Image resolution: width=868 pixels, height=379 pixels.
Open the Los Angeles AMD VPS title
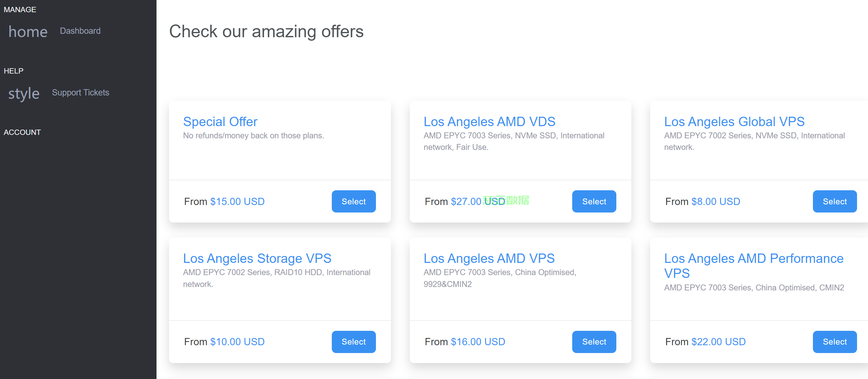[x=489, y=259]
